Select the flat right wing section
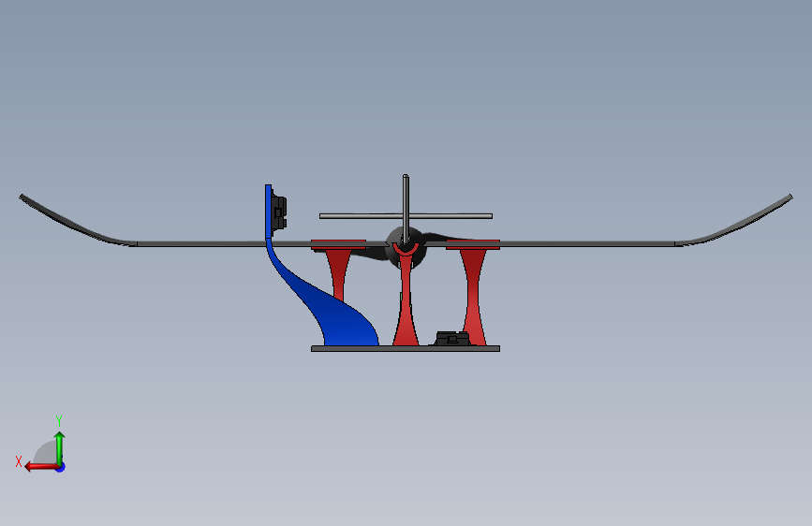This screenshot has height=526, width=812. (x=588, y=244)
